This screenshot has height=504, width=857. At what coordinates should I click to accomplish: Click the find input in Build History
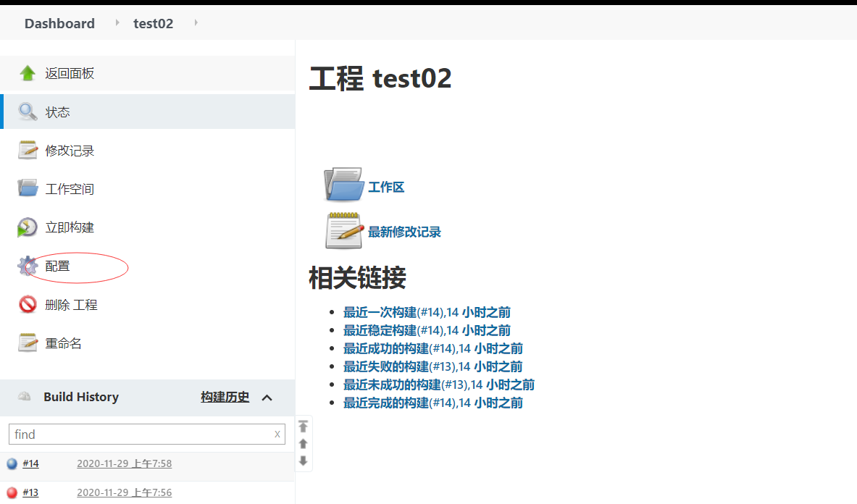pyautogui.click(x=141, y=434)
